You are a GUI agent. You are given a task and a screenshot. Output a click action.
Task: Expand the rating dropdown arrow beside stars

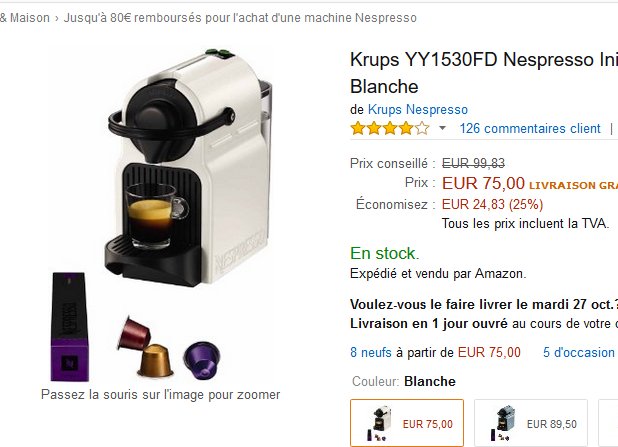click(442, 128)
